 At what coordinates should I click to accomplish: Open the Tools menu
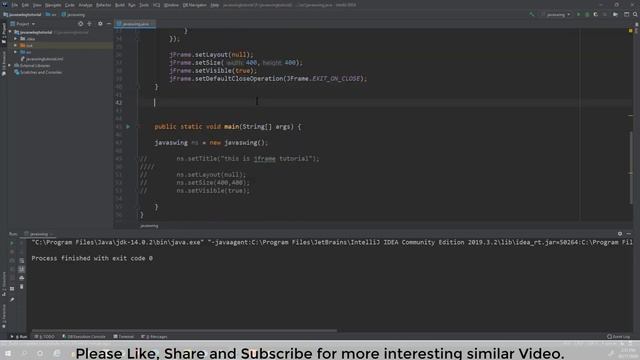(x=144, y=5)
